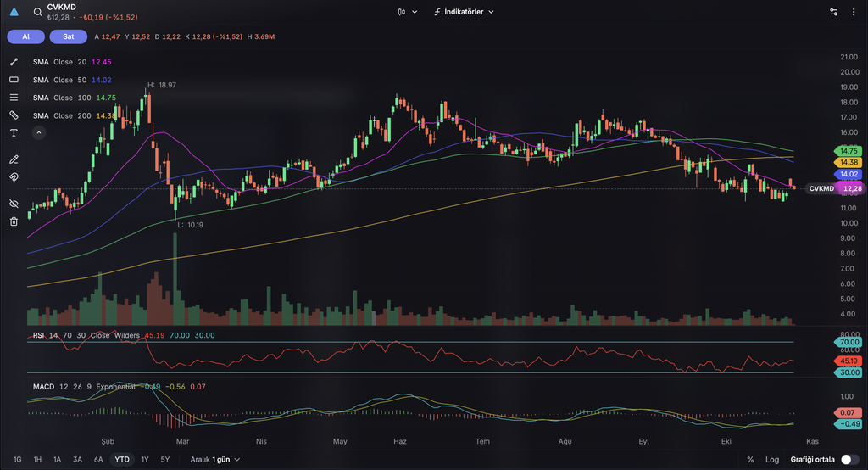Click the H 3.69M volume value
This screenshot has height=470, width=868.
pyautogui.click(x=261, y=36)
